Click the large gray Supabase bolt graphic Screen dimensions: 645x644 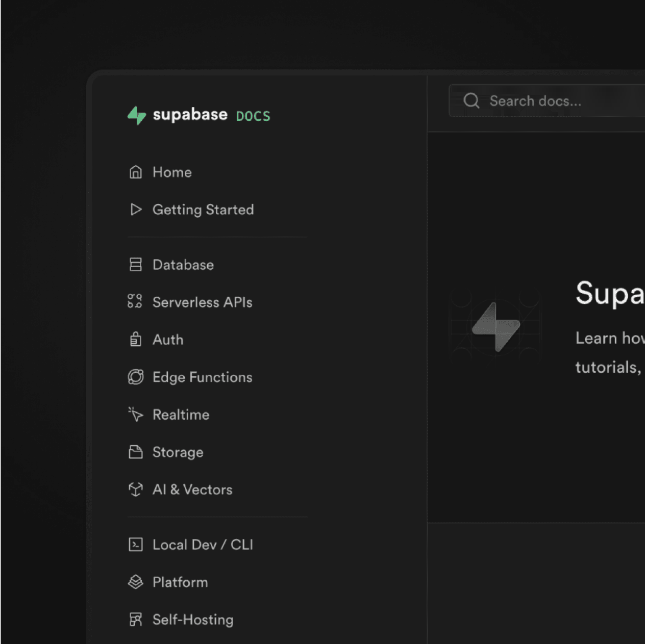495,327
